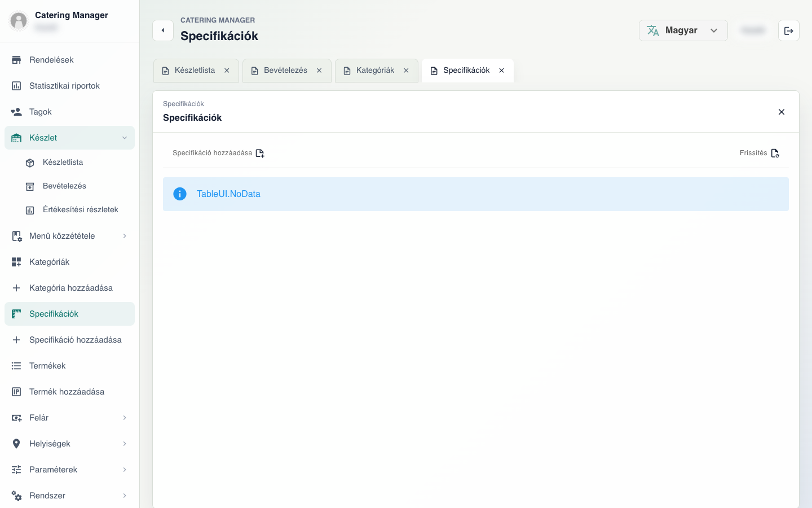The image size is (812, 508).
Task: Collapse the Készlet sidebar section
Action: tap(125, 138)
